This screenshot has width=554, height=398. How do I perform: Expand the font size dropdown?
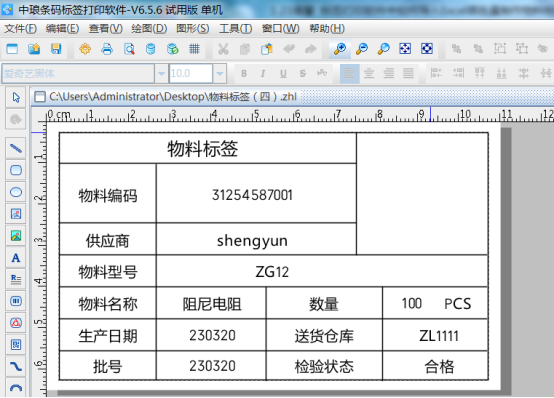pos(220,74)
